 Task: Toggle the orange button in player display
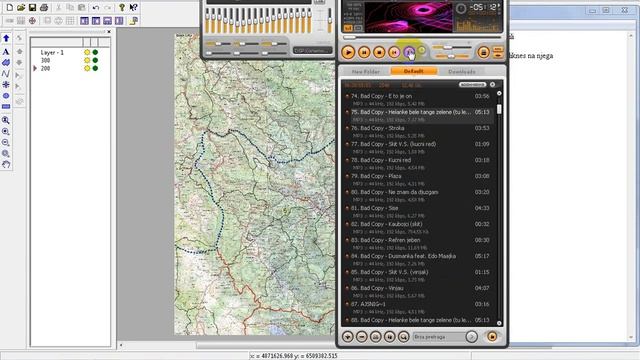pos(348,28)
